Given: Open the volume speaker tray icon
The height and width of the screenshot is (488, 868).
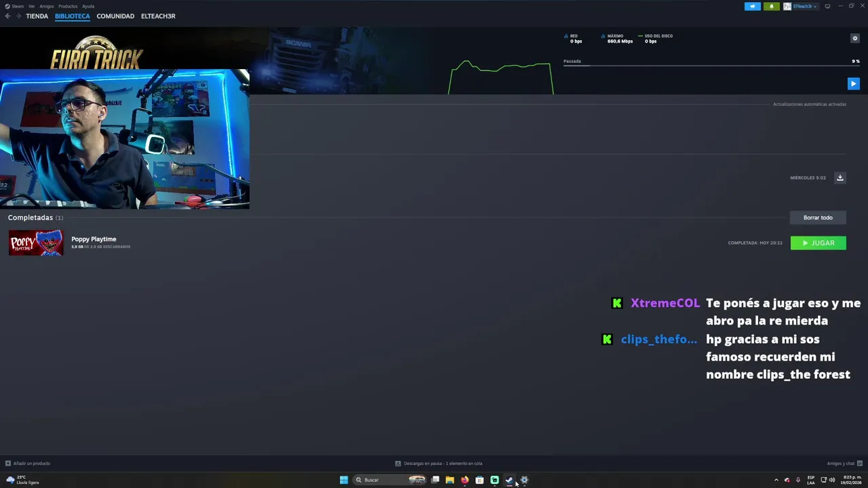Looking at the screenshot, I should 832,480.
